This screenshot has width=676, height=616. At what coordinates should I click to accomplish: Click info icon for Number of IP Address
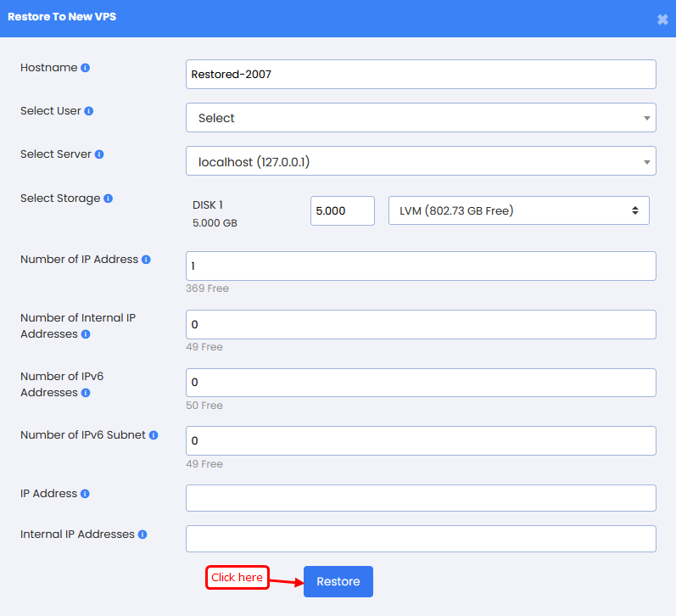tap(146, 260)
